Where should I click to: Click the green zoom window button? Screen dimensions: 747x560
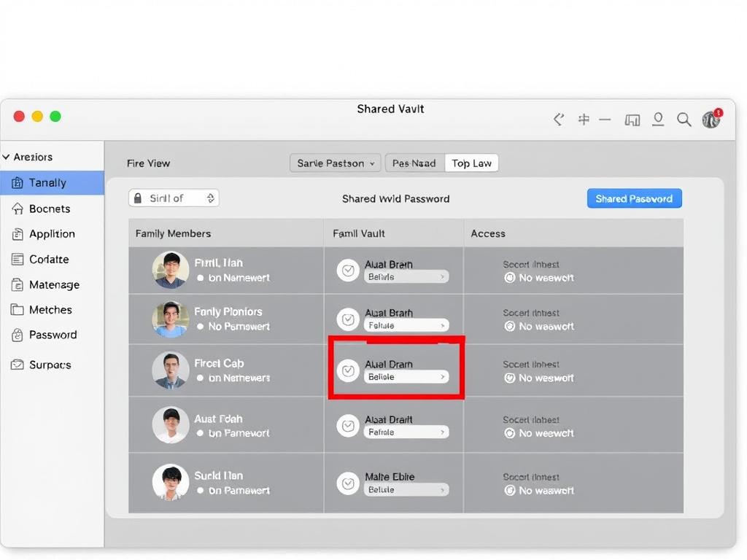55,116
